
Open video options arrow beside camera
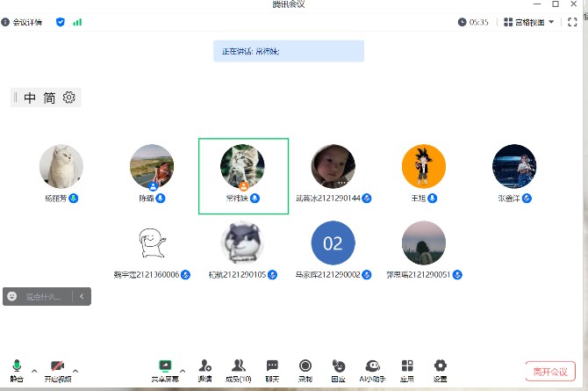(x=75, y=370)
